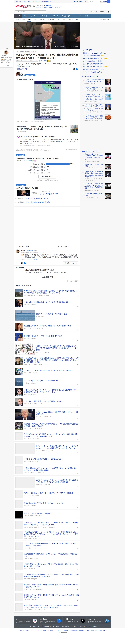125x644 pixels.
Task: Click the イスラエルと米国がイラン攻撃 topic tag above the headline
Action: (26, 51)
